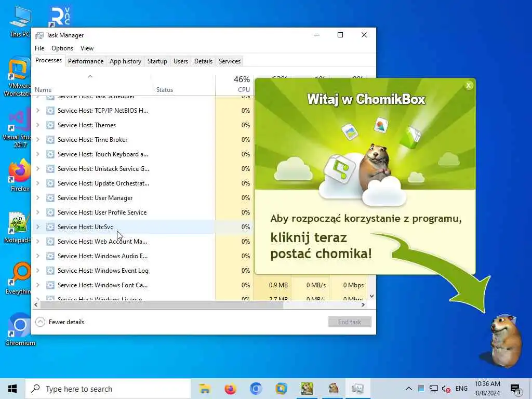Switch to the Details tab
Image resolution: width=532 pixels, height=399 pixels.
(203, 61)
